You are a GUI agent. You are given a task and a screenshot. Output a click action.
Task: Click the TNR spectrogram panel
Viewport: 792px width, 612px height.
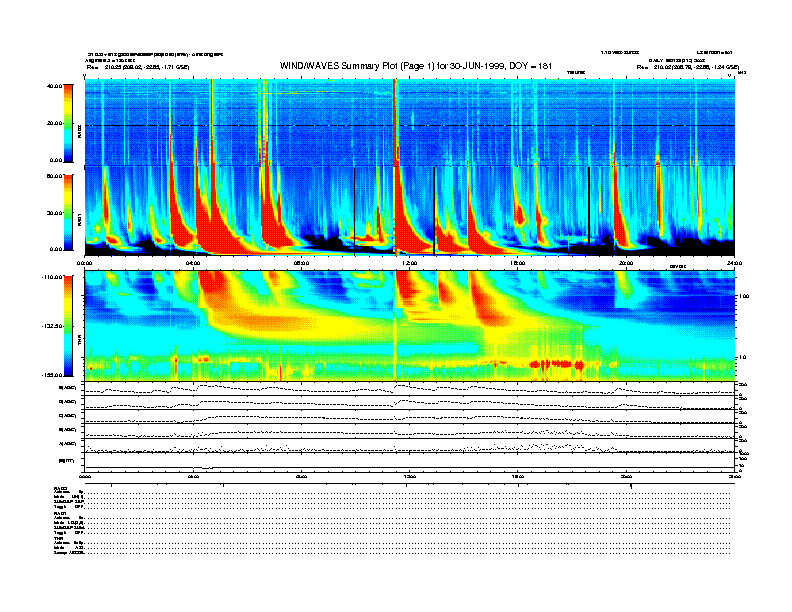410,326
